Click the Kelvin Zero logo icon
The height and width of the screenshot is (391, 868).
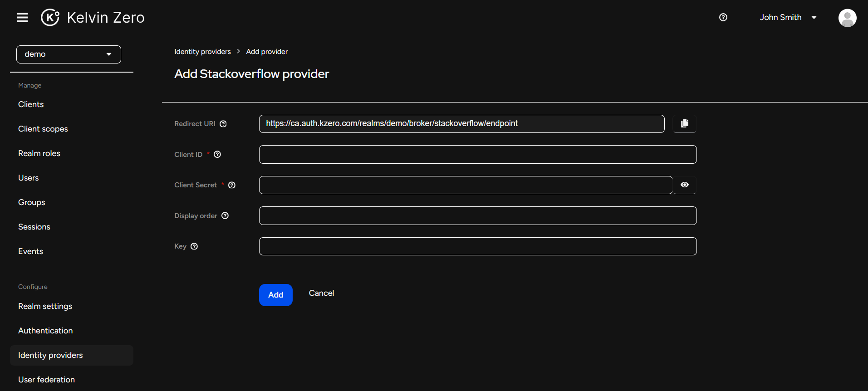50,18
